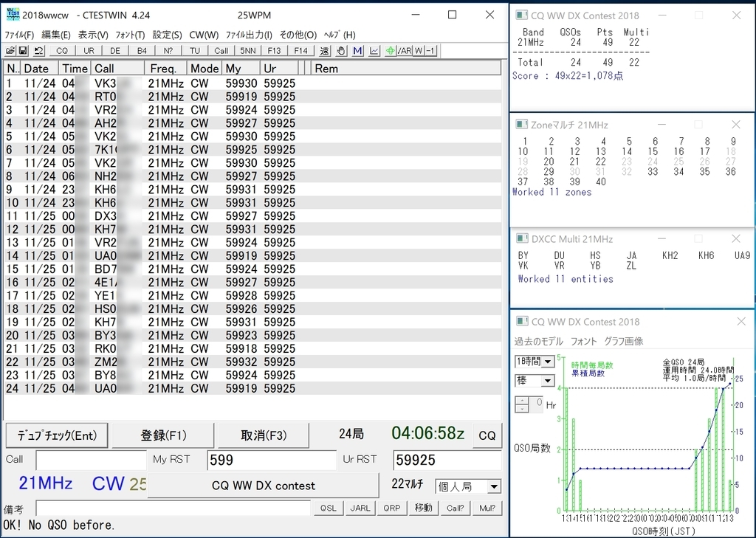Open the rate graph via the chart icon
Screen dimensions: 756x538
tap(374, 50)
